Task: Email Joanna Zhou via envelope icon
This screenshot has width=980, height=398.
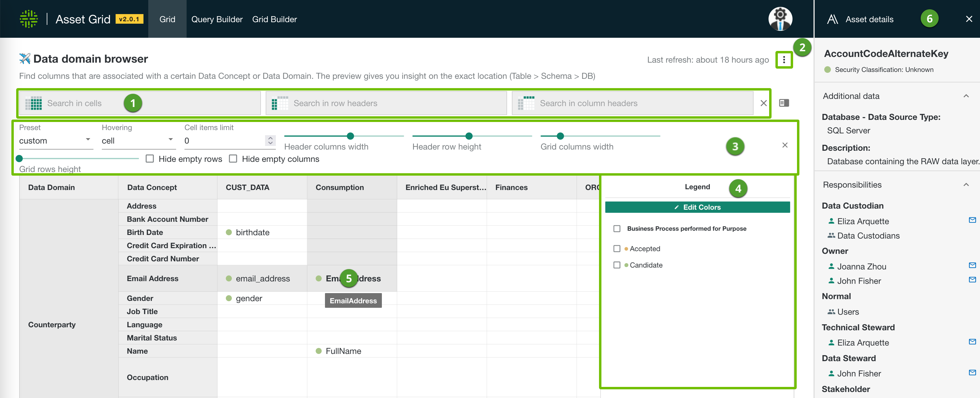Action: pos(972,265)
